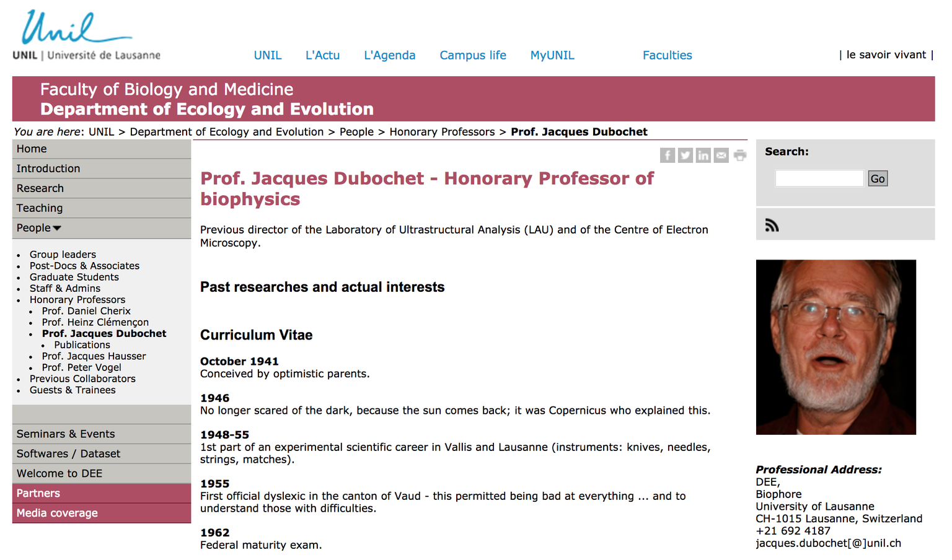The image size is (952, 560).
Task: Open the Research sidebar menu item
Action: (40, 188)
